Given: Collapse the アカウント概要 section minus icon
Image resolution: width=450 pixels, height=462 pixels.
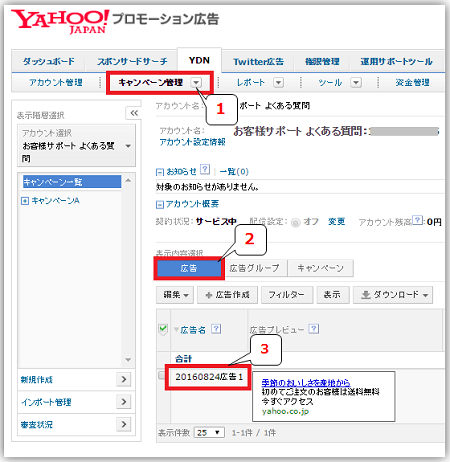Looking at the screenshot, I should (x=160, y=204).
